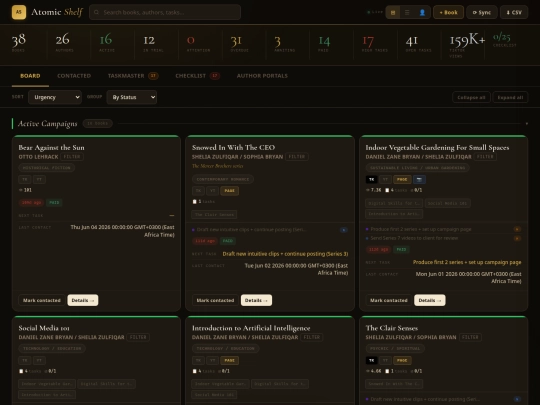Open the Group By Status dropdown
The width and height of the screenshot is (540, 405).
(x=132, y=97)
